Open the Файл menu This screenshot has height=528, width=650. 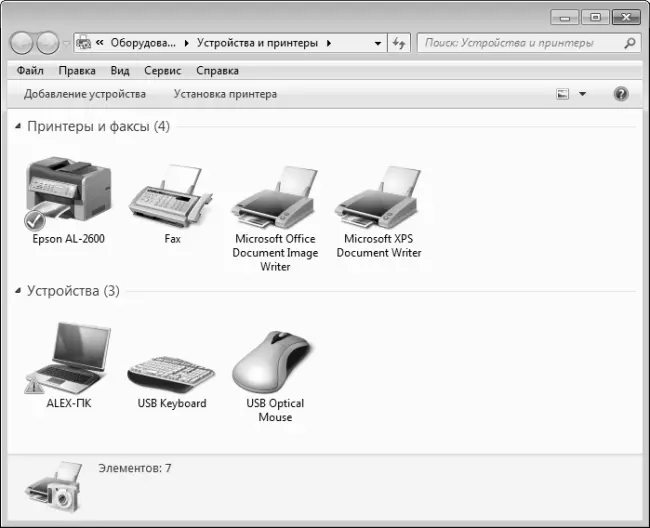point(30,70)
